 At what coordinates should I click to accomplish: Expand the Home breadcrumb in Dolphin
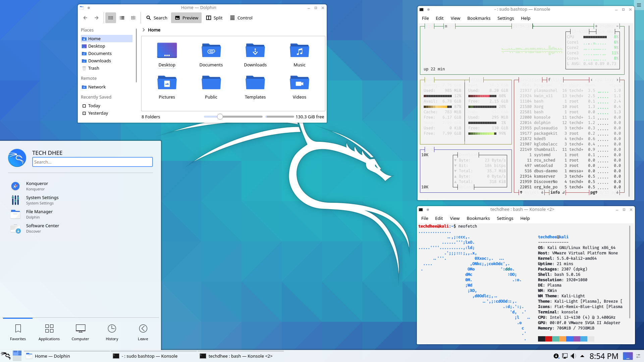(143, 29)
